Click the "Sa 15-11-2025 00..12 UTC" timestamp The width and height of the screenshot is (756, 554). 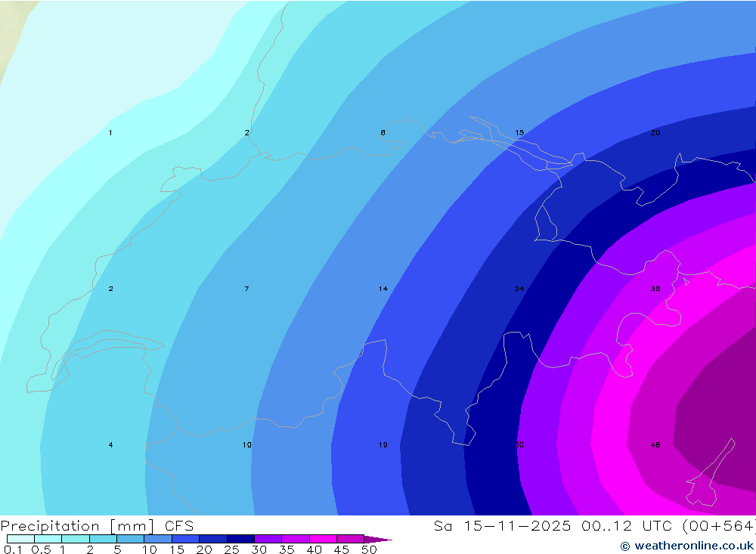556,525
